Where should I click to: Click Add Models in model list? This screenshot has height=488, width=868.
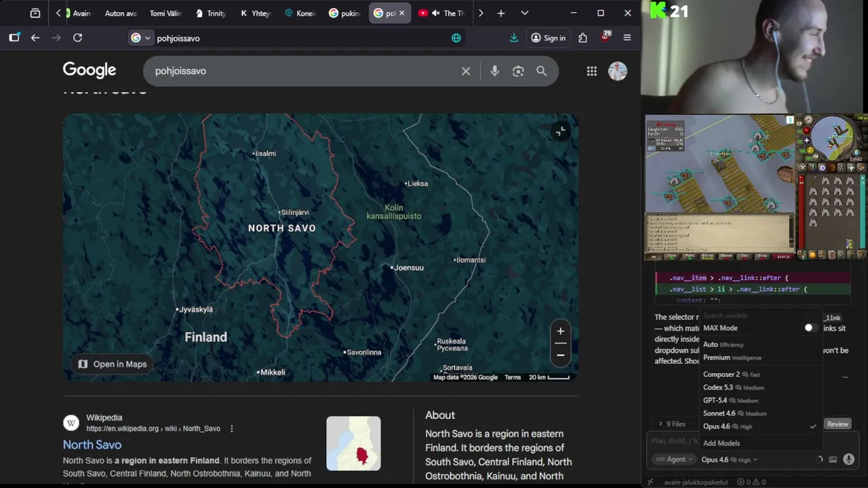point(722,443)
